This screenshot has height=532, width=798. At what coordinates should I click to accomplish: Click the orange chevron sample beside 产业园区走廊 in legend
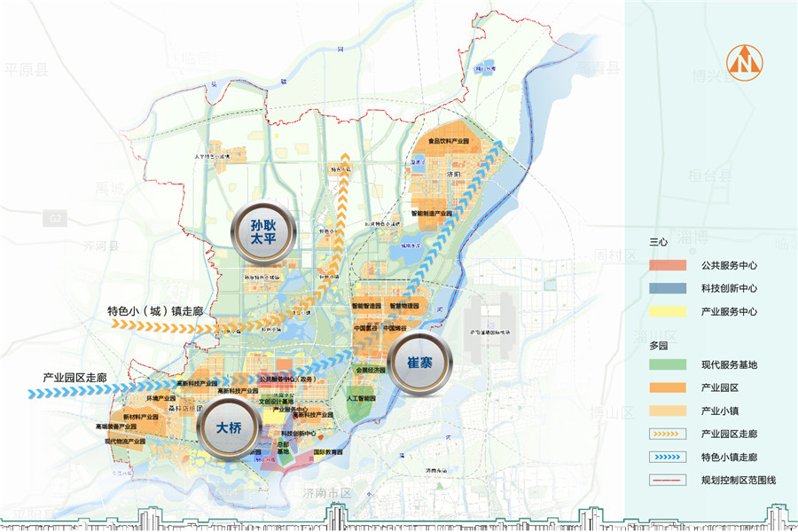click(x=668, y=434)
